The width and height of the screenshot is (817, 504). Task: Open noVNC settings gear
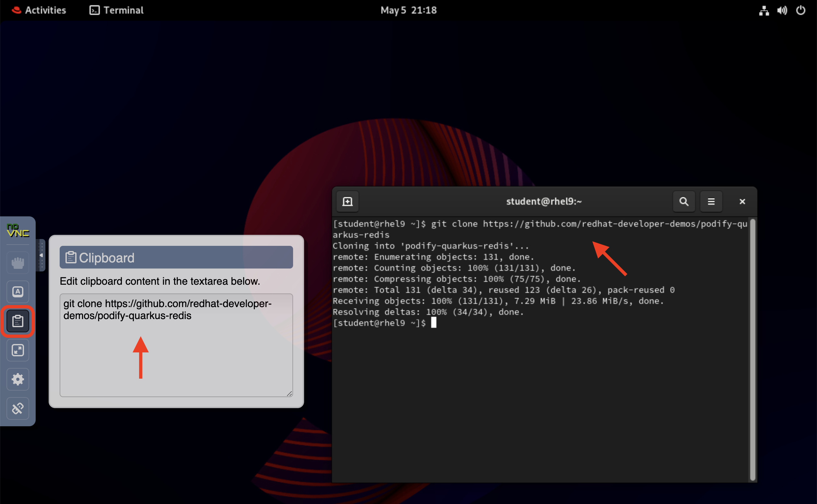(18, 379)
